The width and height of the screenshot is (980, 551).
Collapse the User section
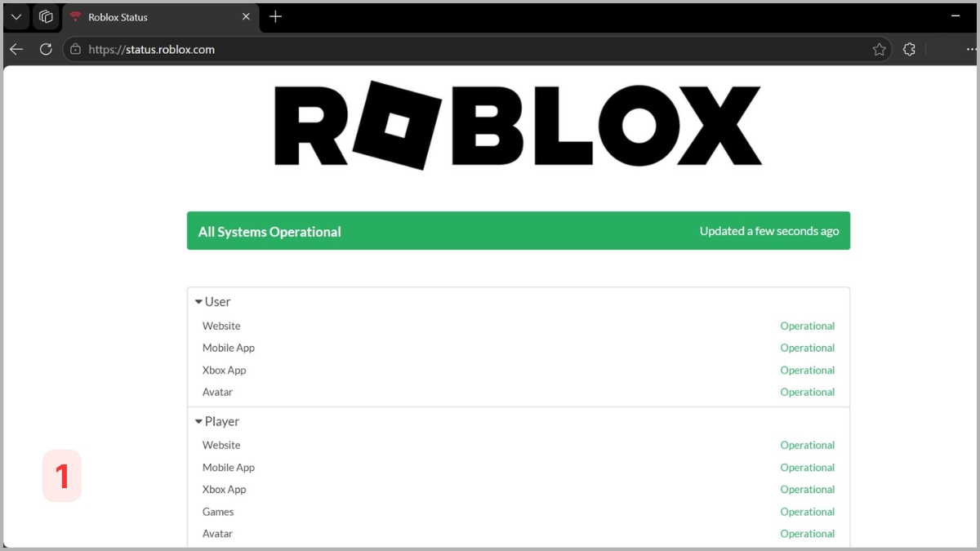pos(212,301)
